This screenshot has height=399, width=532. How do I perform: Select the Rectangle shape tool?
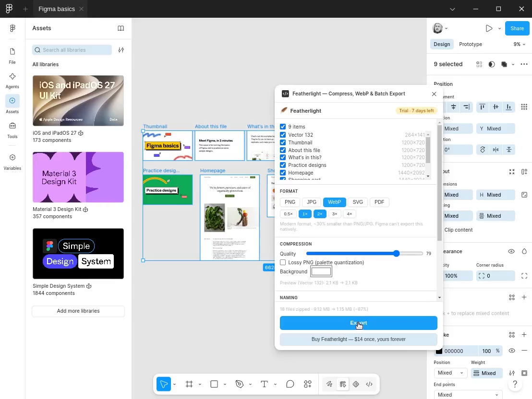pos(214,384)
